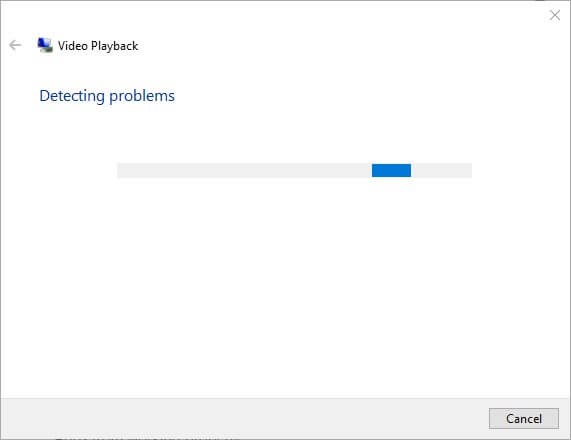The image size is (571, 440).
Task: Go back using the left arrow
Action: point(15,45)
